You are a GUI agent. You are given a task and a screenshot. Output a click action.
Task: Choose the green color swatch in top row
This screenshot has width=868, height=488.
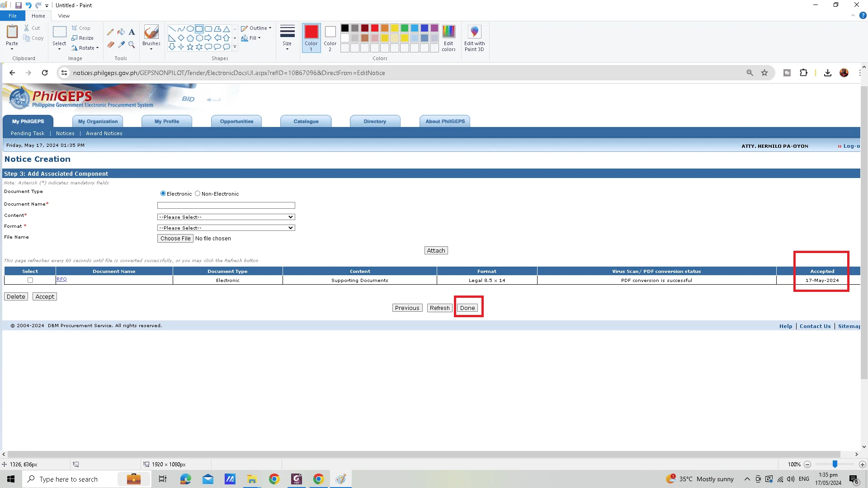tap(405, 28)
